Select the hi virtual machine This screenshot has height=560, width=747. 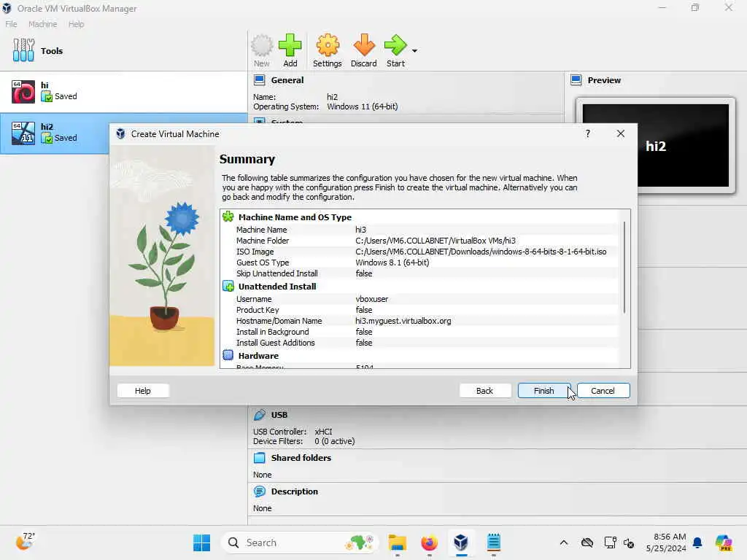(124, 91)
